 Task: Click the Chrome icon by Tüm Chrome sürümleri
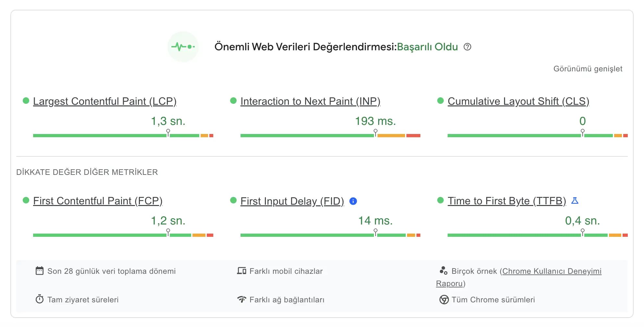click(x=444, y=299)
